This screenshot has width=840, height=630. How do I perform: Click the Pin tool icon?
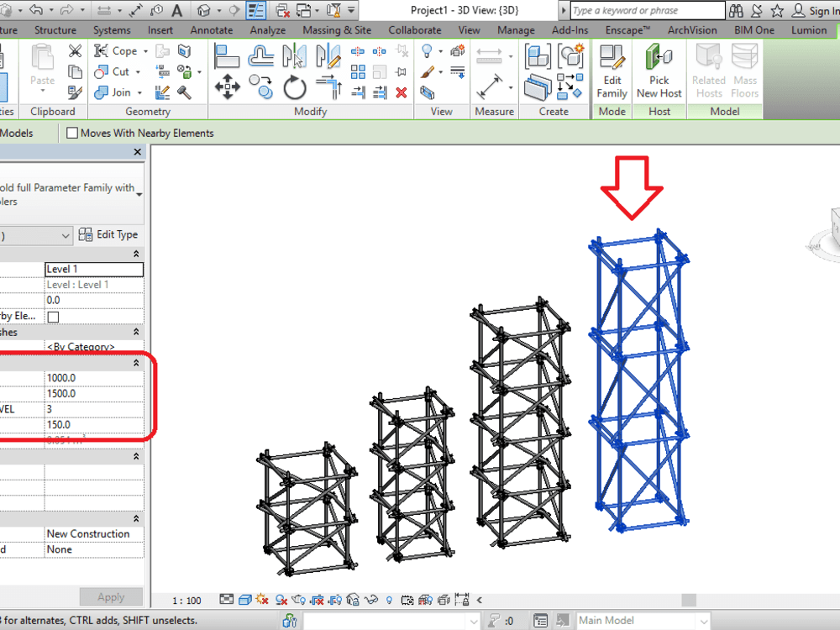402,71
